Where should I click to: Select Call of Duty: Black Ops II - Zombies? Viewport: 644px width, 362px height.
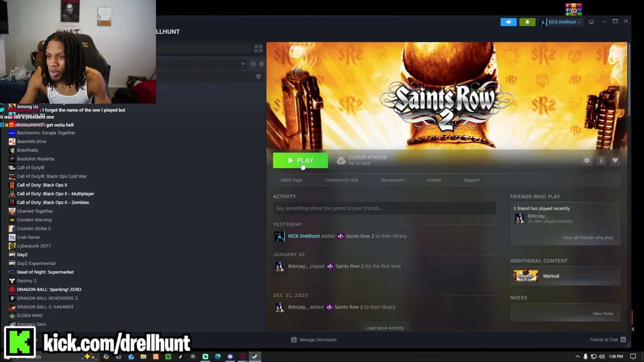(x=53, y=202)
